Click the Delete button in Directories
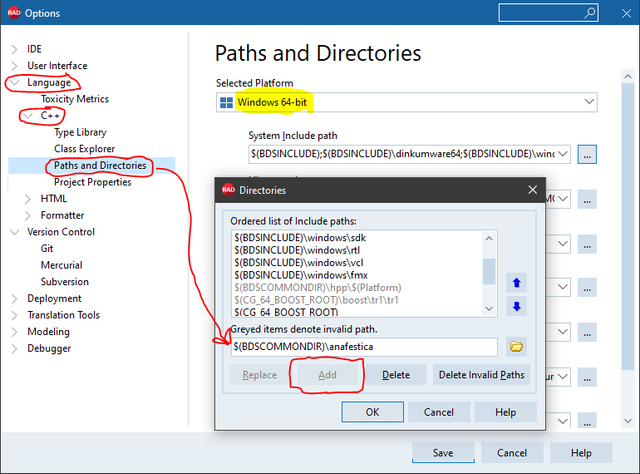This screenshot has height=474, width=640. [x=396, y=375]
